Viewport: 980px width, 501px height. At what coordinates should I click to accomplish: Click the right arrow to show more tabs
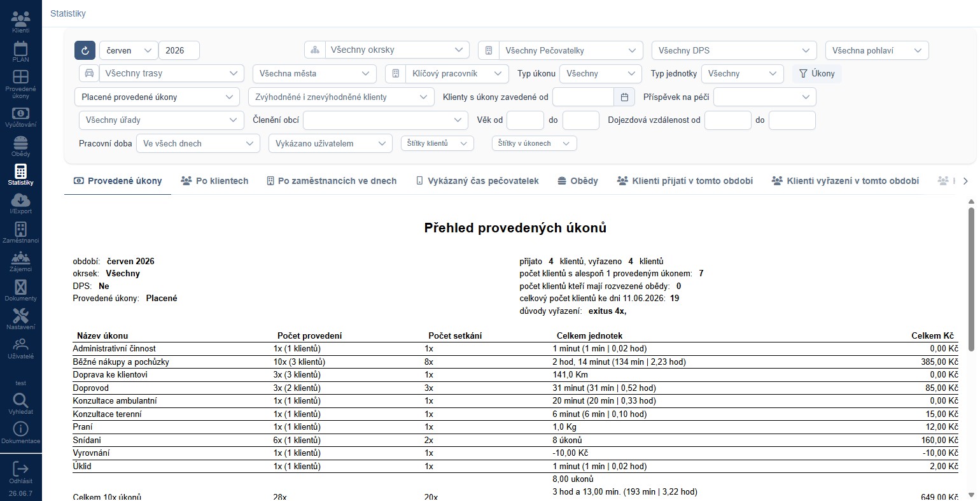(x=965, y=181)
